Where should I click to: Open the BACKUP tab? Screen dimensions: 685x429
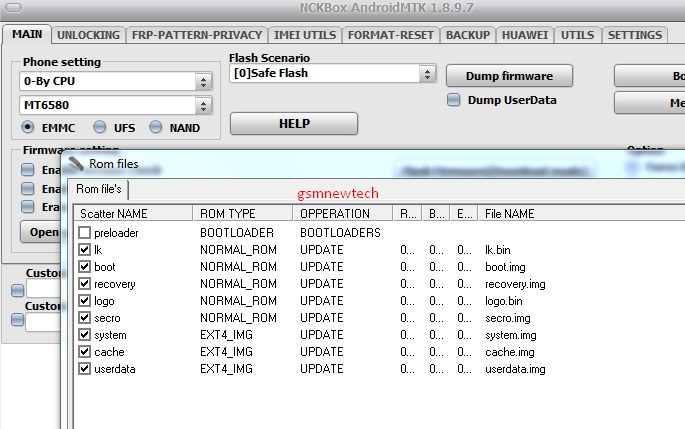[468, 35]
